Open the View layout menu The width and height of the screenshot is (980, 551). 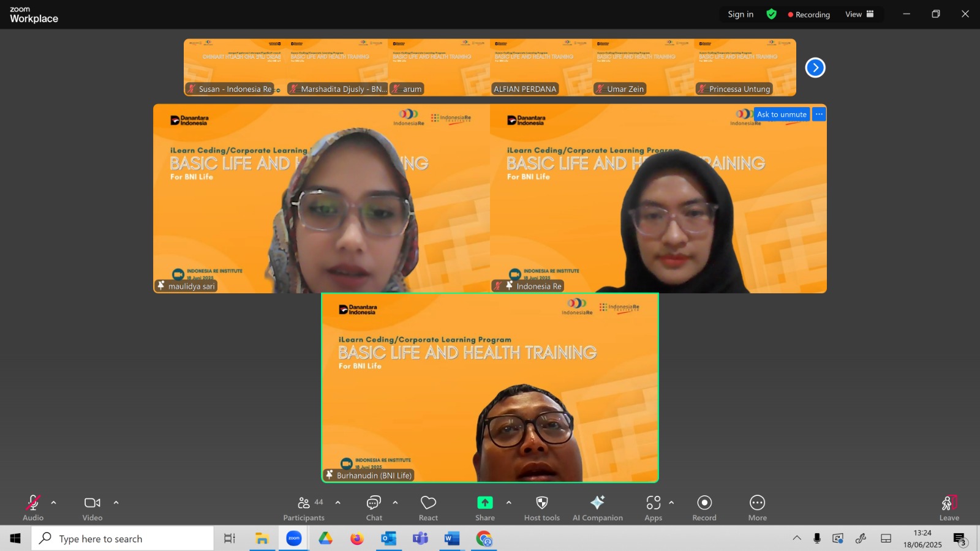(x=859, y=14)
